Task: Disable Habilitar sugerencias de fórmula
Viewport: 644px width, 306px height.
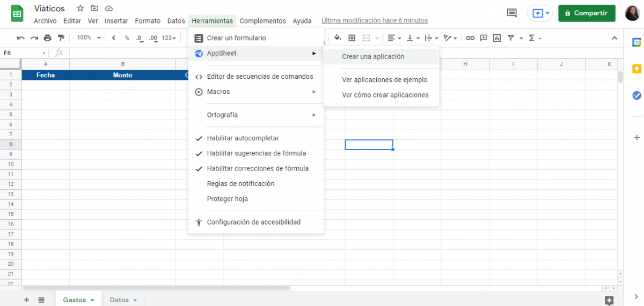Action: tap(256, 153)
